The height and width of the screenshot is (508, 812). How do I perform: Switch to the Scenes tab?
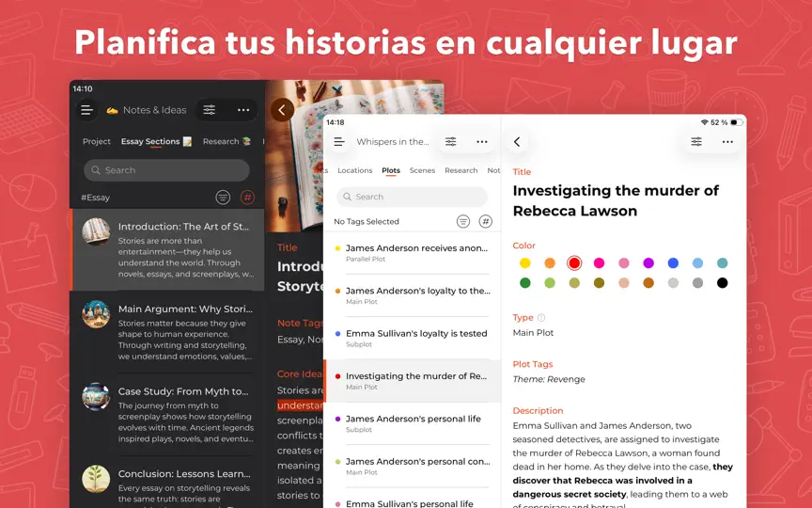pos(422,170)
